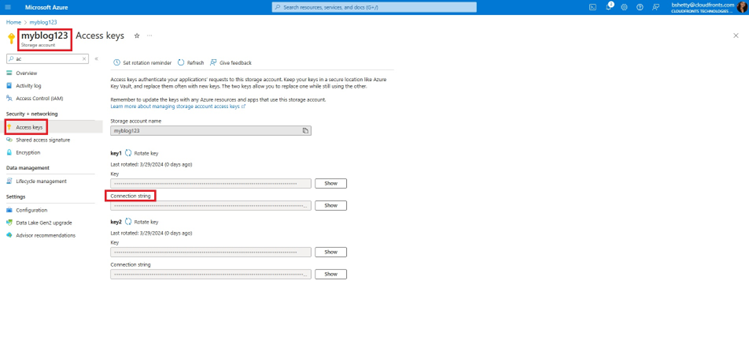Click the Encryption lock icon

click(x=9, y=152)
